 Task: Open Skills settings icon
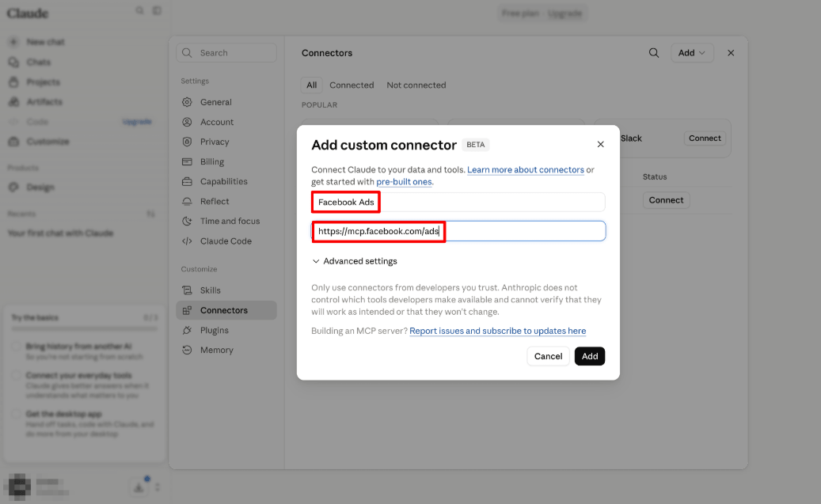tap(187, 290)
